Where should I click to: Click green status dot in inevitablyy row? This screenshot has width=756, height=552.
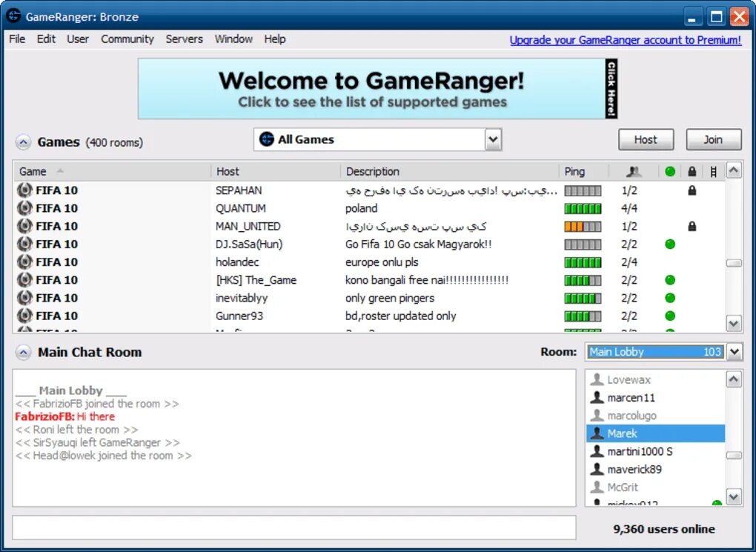(x=670, y=298)
